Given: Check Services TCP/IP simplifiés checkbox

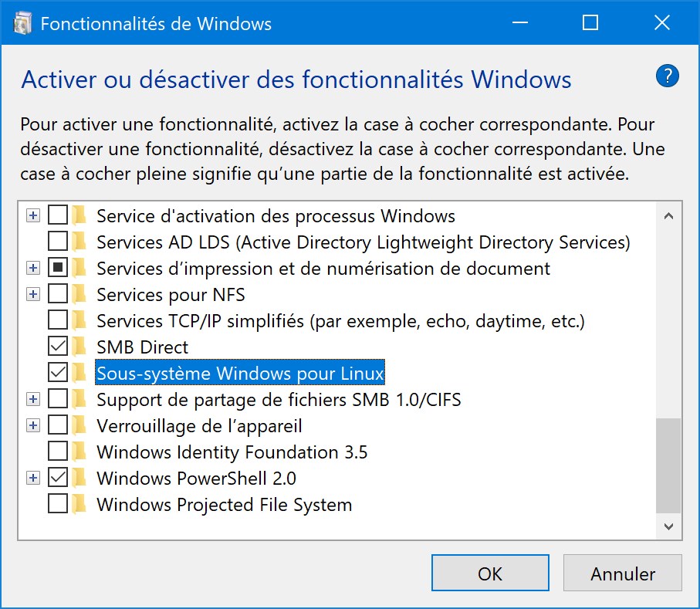Looking at the screenshot, I should 58,320.
